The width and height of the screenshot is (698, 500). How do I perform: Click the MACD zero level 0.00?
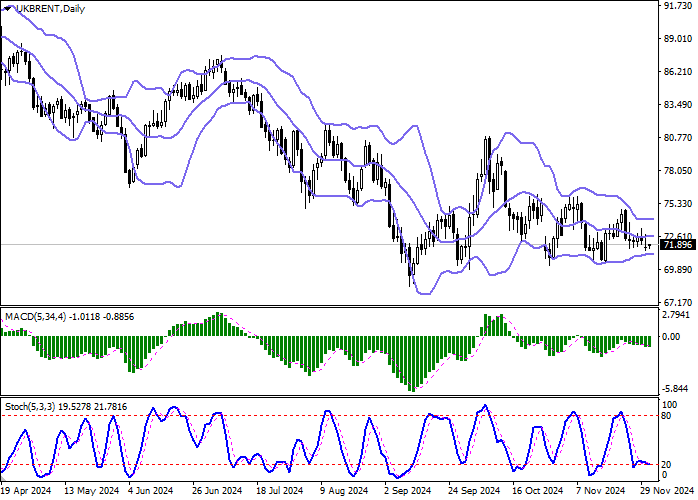671,337
